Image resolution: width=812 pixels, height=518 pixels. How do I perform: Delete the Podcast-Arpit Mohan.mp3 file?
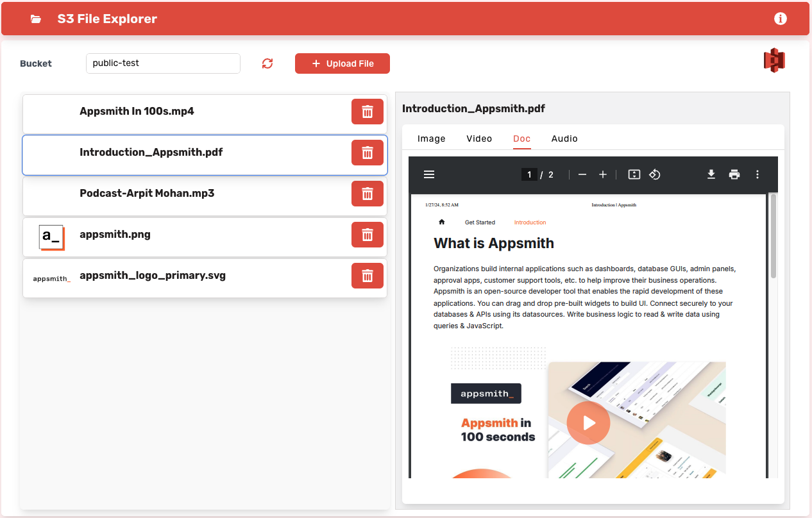point(368,194)
